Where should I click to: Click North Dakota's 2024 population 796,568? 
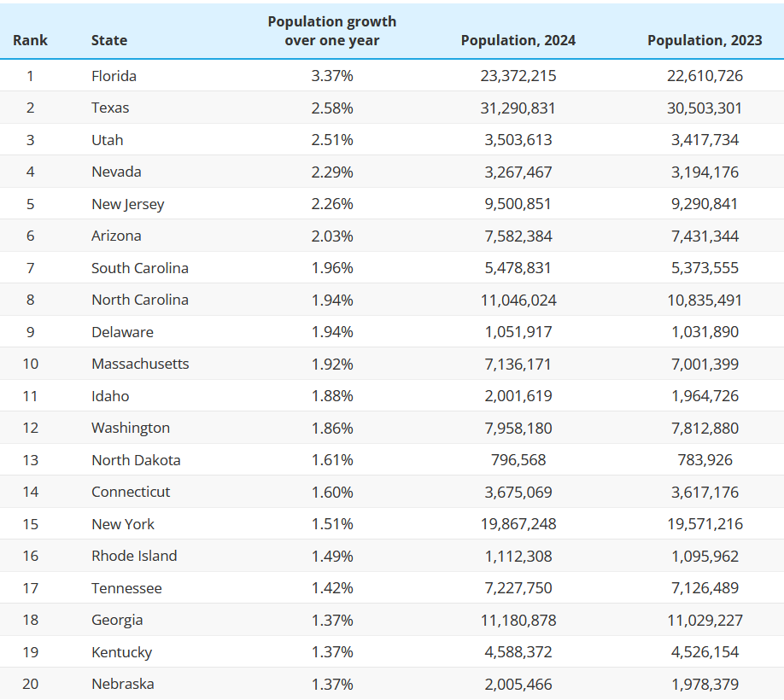coord(518,459)
